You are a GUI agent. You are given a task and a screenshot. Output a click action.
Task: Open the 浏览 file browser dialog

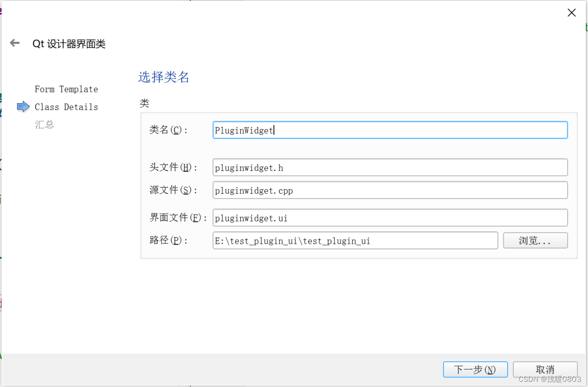535,240
